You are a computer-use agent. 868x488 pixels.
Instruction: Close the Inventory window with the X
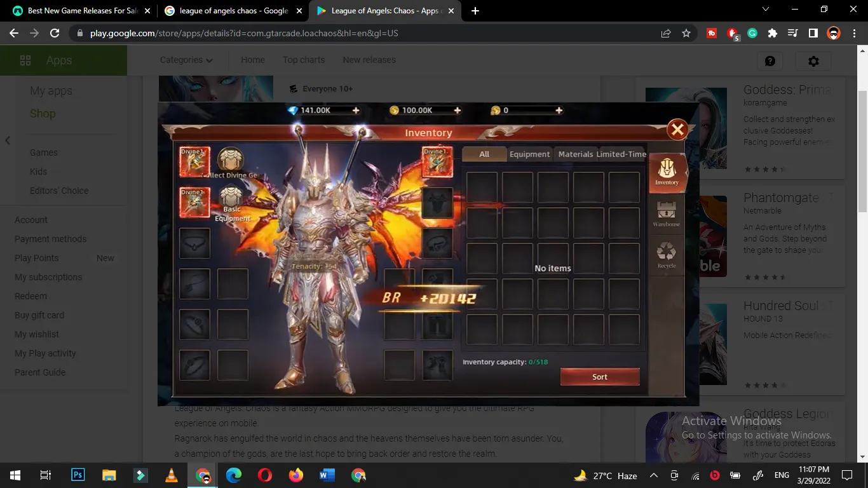click(677, 130)
